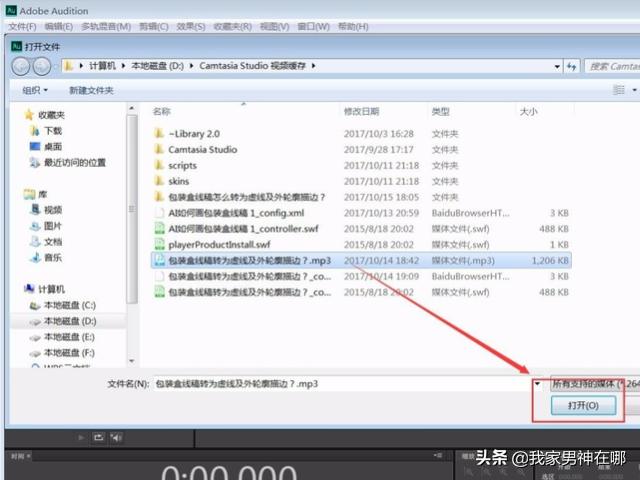The height and width of the screenshot is (480, 640).
Task: Open the 桌面 shortcut in the sidebar
Action: 52,146
